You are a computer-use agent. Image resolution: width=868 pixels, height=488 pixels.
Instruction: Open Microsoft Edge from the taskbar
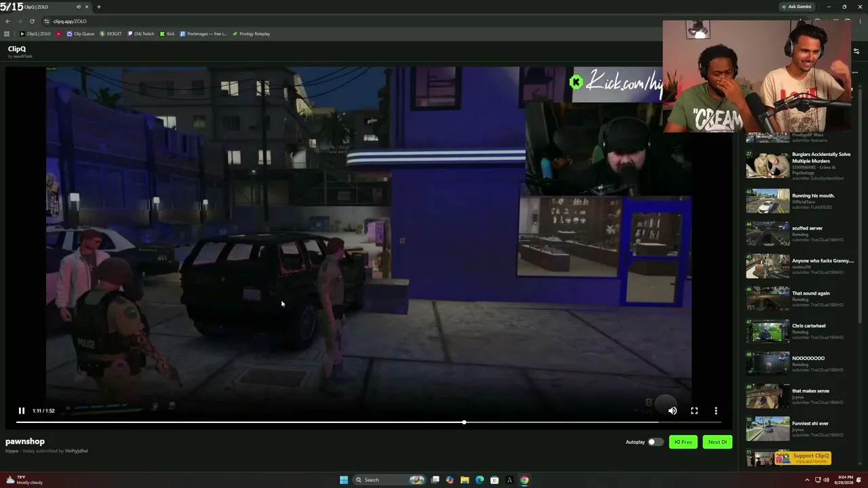click(x=479, y=480)
